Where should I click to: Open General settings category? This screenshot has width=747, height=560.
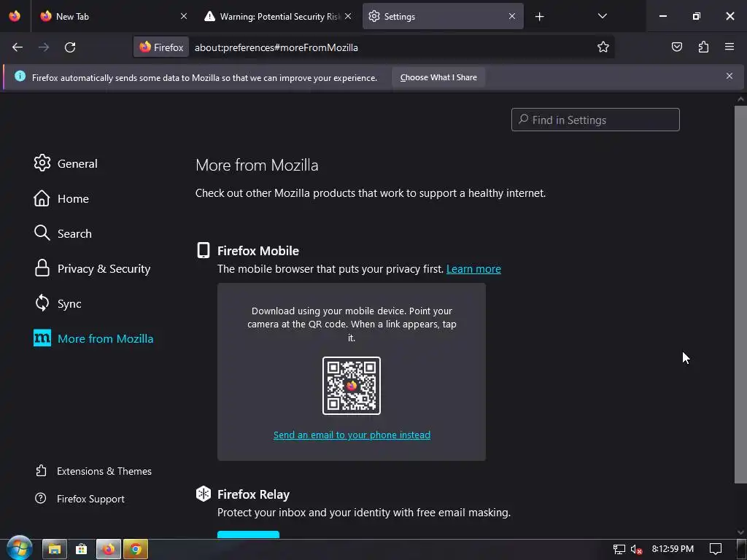coord(66,163)
